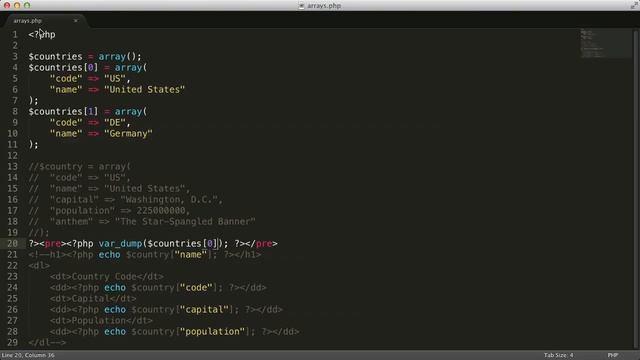Click the minimap code preview
640x360 pixels.
click(x=606, y=43)
